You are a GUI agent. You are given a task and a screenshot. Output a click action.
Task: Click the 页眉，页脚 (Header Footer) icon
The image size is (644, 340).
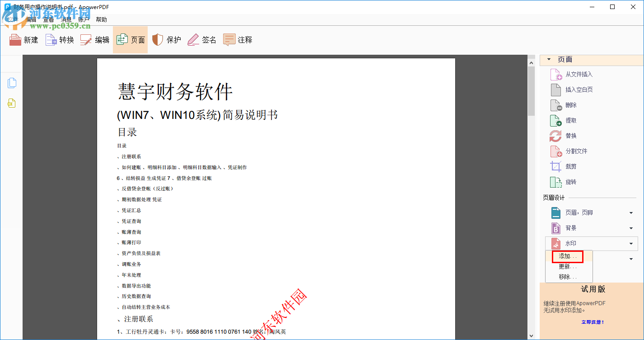(x=555, y=212)
